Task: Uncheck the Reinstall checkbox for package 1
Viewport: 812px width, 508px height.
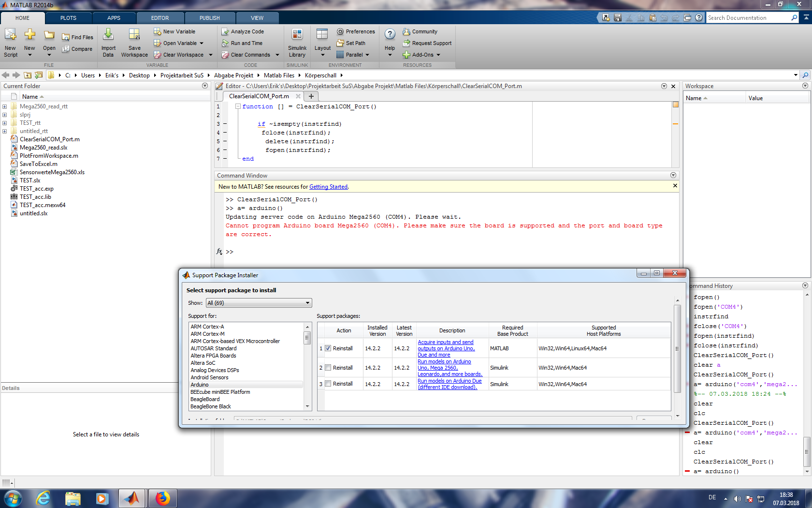Action: click(328, 348)
